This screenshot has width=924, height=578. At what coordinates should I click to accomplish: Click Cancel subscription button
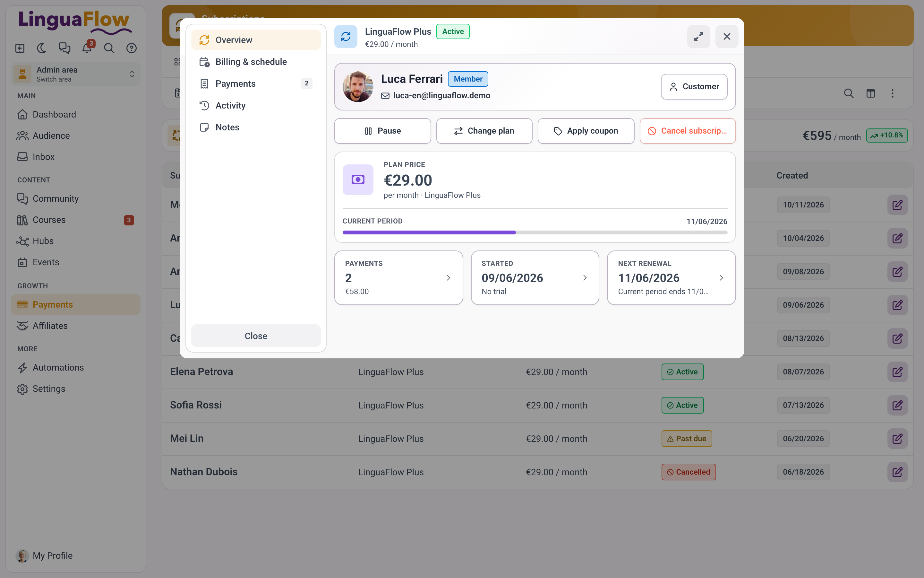(x=688, y=131)
